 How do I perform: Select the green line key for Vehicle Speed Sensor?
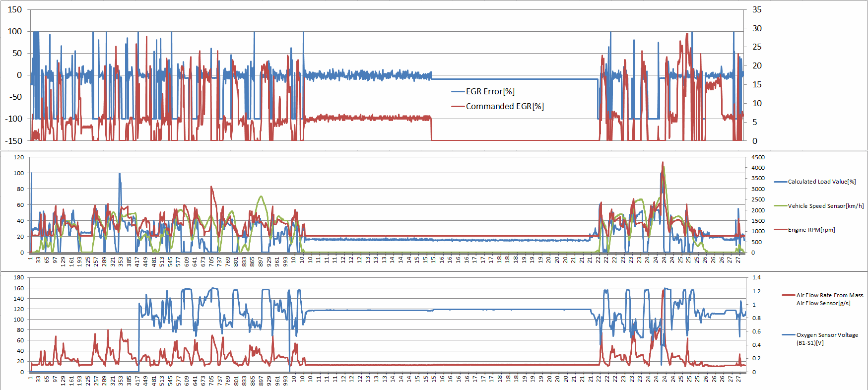780,206
